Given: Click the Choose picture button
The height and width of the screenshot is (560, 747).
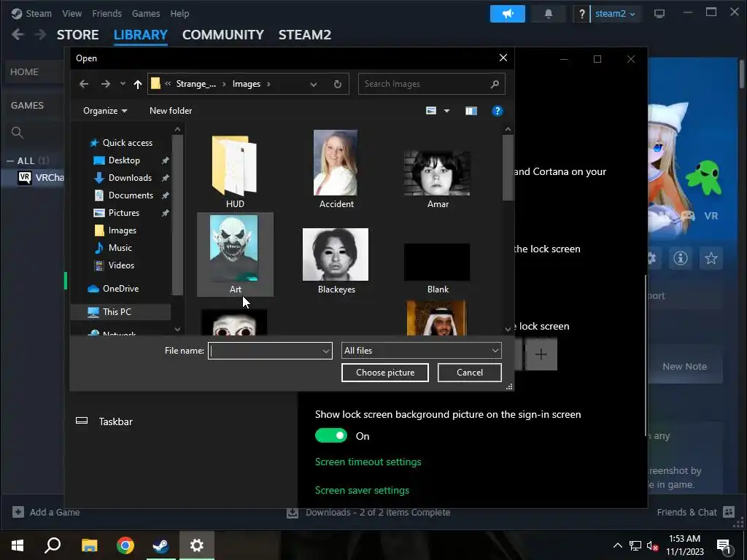Looking at the screenshot, I should coord(385,373).
